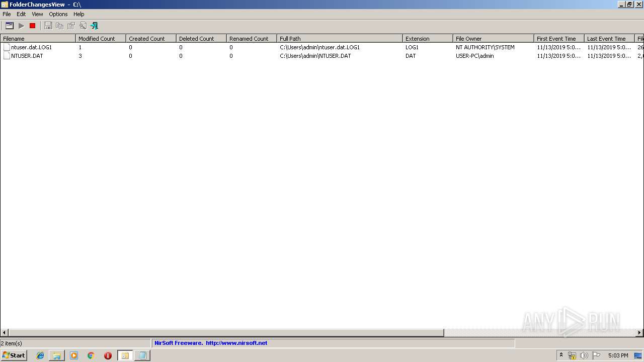Select the ntuser.dat.LOG1 filename row
The height and width of the screenshot is (362, 644).
[32, 47]
